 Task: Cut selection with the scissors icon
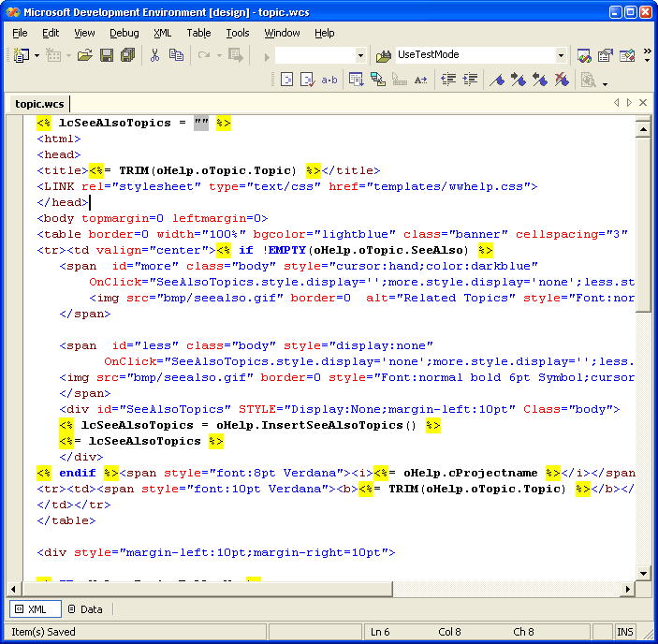[x=154, y=55]
